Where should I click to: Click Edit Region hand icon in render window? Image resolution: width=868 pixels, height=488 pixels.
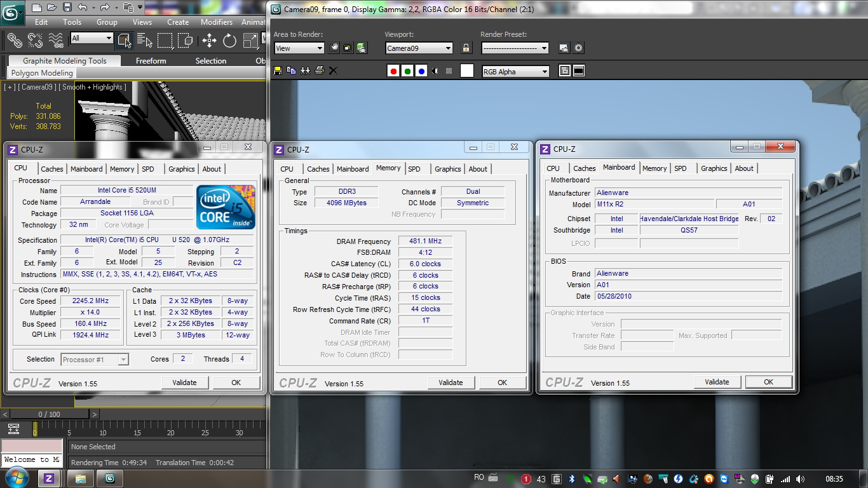pos(335,48)
